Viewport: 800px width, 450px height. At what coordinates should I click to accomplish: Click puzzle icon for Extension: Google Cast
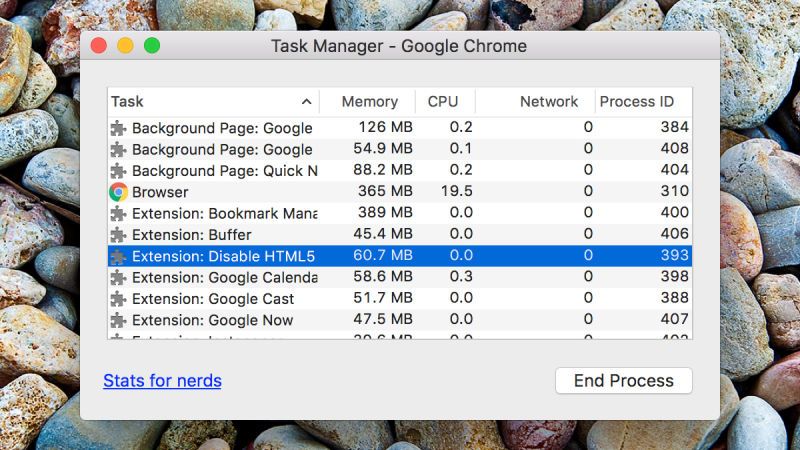pos(118,299)
